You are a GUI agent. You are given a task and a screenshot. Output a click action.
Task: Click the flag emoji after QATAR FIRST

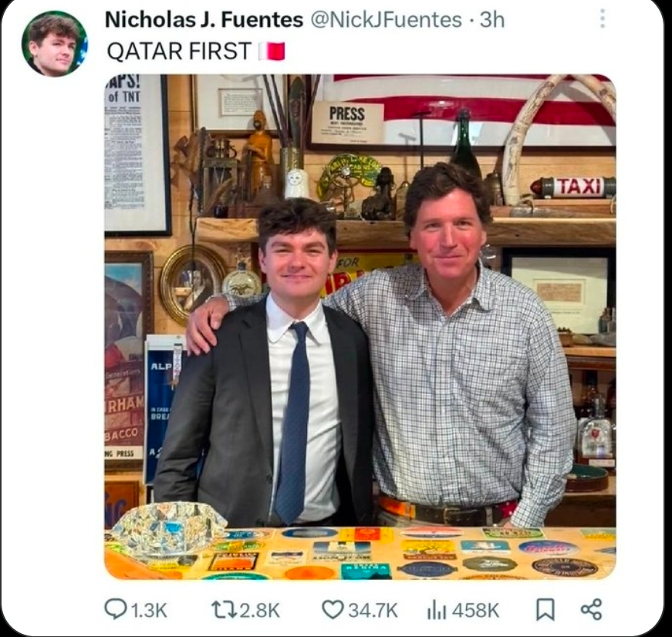pos(272,51)
